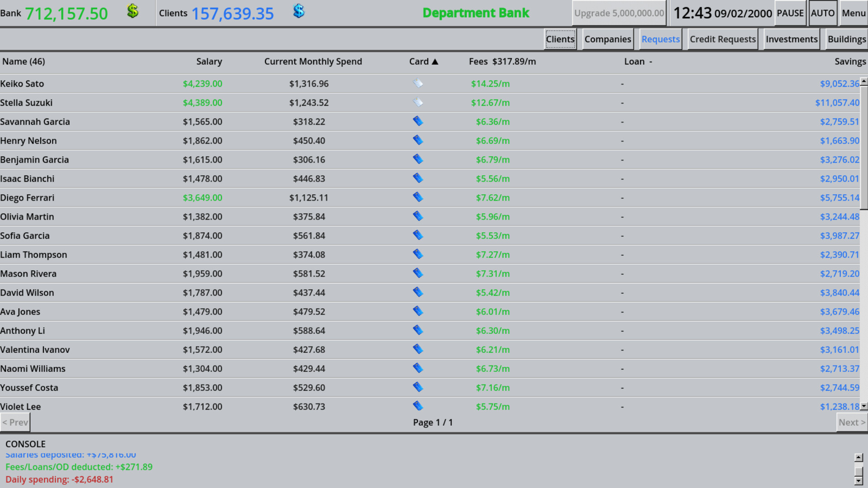
Task: Open the Credit Requests tab
Action: pyautogui.click(x=722, y=39)
